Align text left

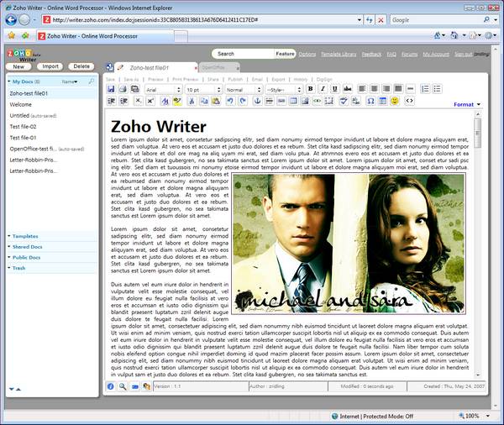tap(362, 89)
